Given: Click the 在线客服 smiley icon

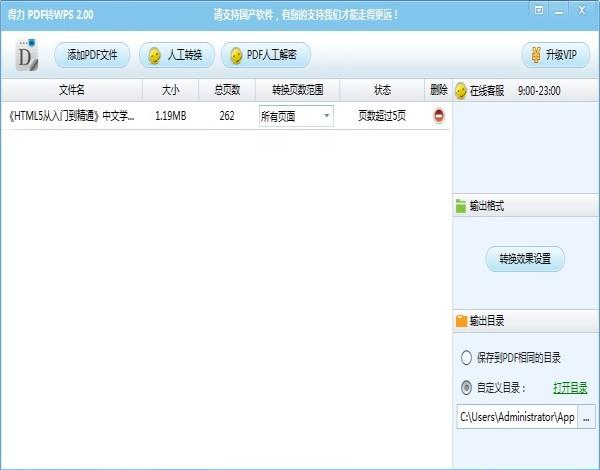Looking at the screenshot, I should tap(461, 91).
